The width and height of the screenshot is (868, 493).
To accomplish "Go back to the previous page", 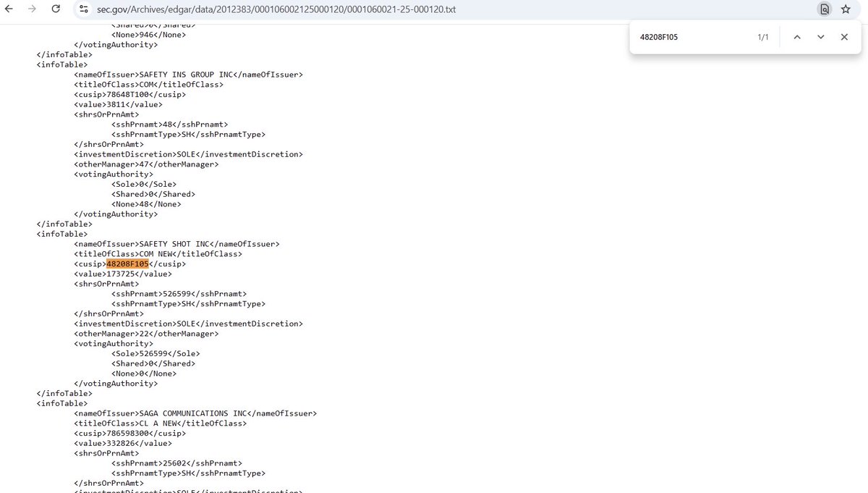I will tap(9, 9).
